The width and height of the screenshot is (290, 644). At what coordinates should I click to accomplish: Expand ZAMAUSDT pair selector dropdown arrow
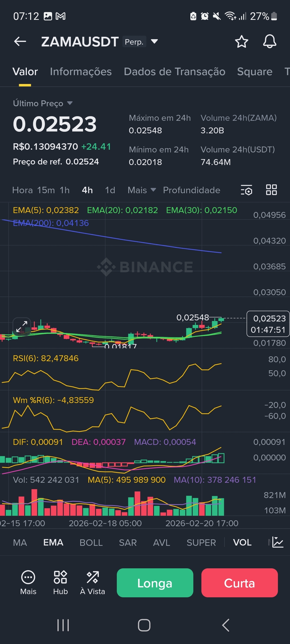(154, 41)
